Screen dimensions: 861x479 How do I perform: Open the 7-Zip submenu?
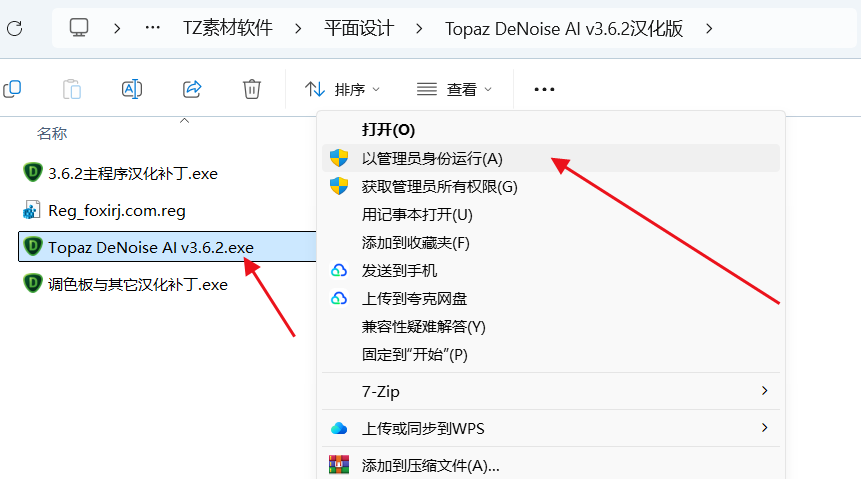551,391
